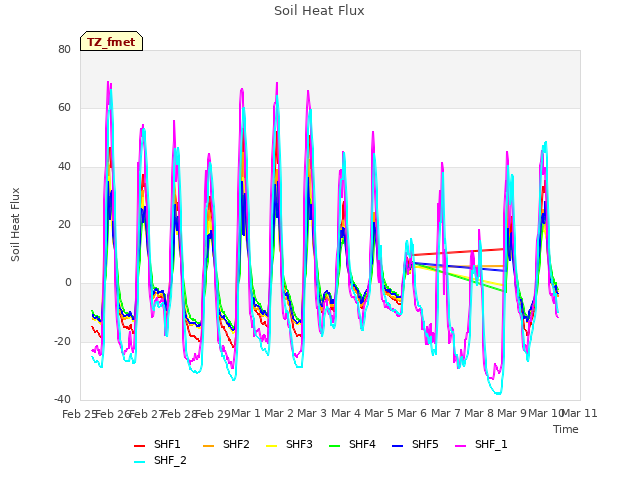Click the Mar 1 x-axis label

246,413
